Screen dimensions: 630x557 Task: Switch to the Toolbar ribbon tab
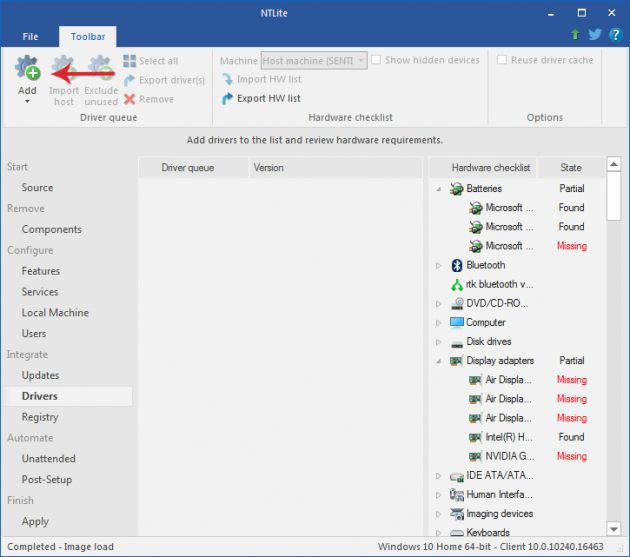[x=88, y=37]
